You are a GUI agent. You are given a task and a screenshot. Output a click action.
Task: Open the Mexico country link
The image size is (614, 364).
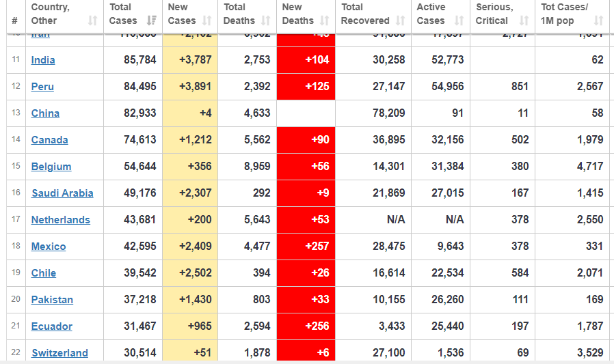pos(49,246)
